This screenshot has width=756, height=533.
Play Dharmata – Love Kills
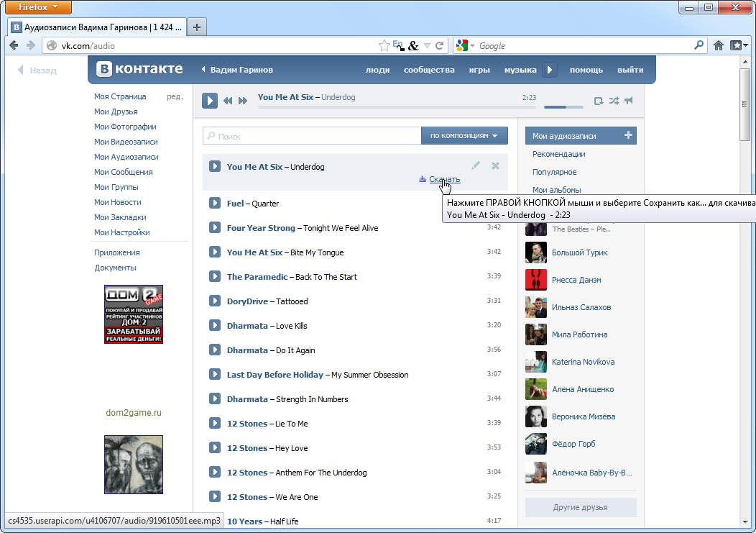click(x=215, y=325)
